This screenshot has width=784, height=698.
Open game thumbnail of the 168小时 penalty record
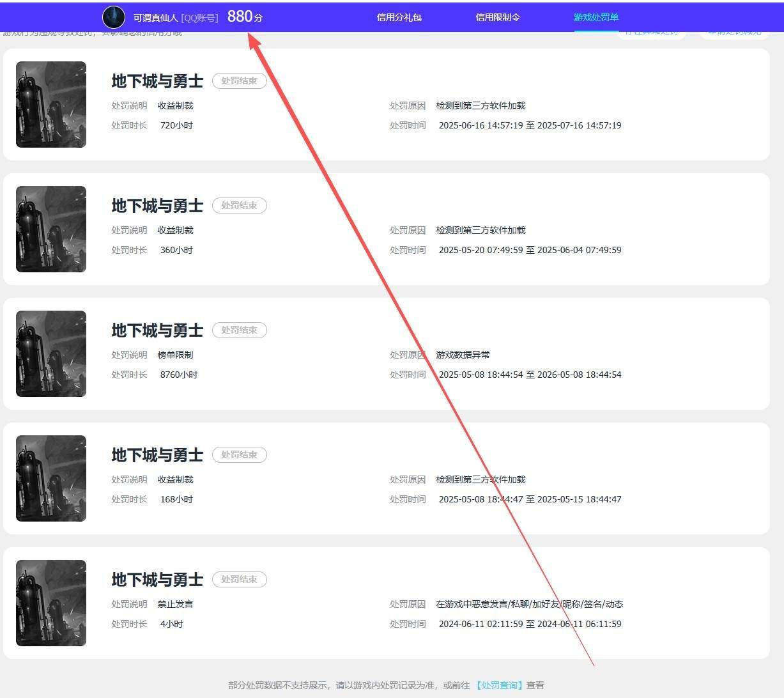click(x=51, y=478)
